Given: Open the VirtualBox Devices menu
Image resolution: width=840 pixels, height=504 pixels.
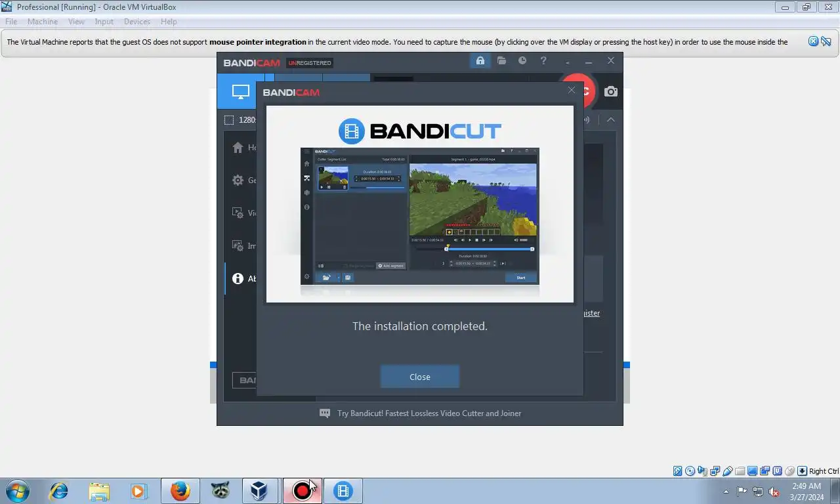Looking at the screenshot, I should (137, 22).
